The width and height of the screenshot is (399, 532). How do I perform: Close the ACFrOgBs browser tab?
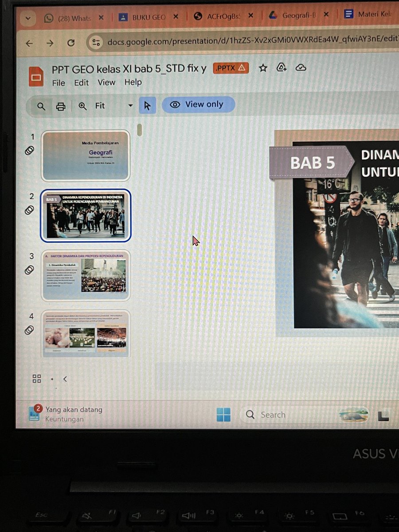tap(250, 16)
